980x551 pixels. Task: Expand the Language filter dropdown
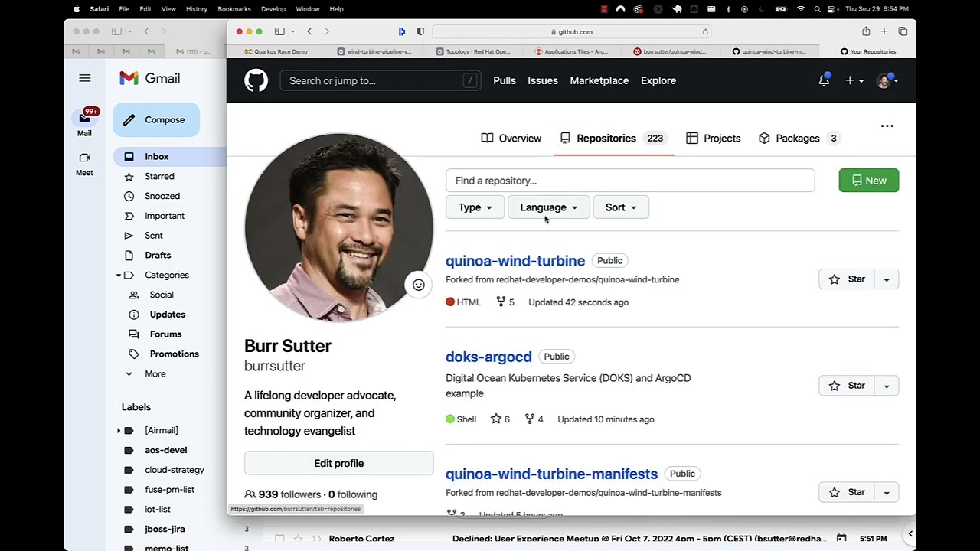548,207
